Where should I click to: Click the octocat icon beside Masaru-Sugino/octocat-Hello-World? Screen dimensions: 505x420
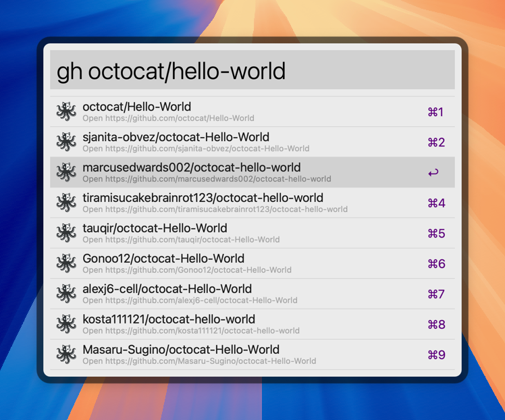(66, 355)
